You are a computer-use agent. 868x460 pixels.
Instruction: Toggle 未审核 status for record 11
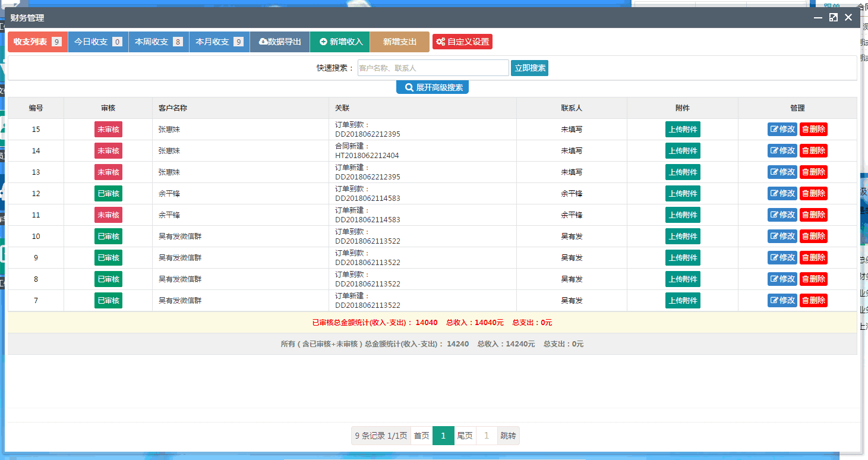(108, 215)
